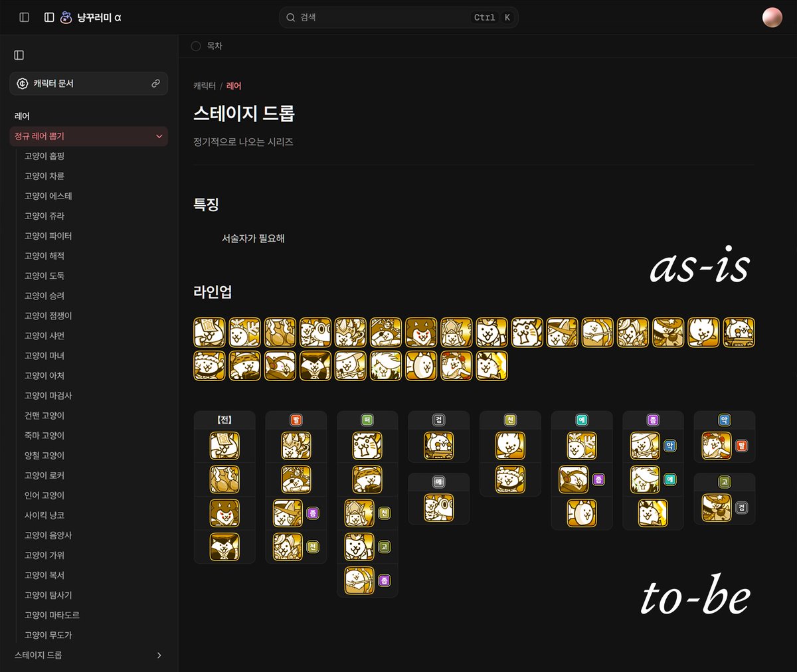The width and height of the screenshot is (797, 672).
Task: Open the 냥꾸러미 α site logo
Action: pyautogui.click(x=90, y=17)
